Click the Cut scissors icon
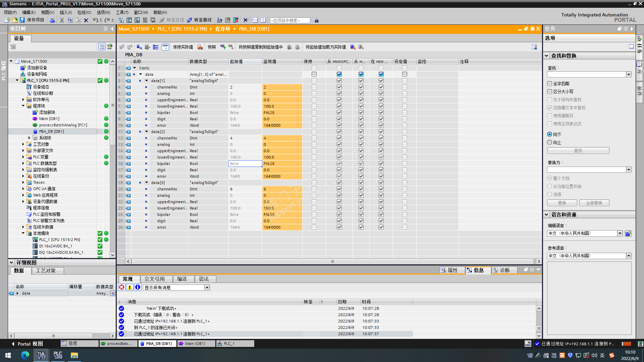This screenshot has height=362, width=644. click(62, 20)
